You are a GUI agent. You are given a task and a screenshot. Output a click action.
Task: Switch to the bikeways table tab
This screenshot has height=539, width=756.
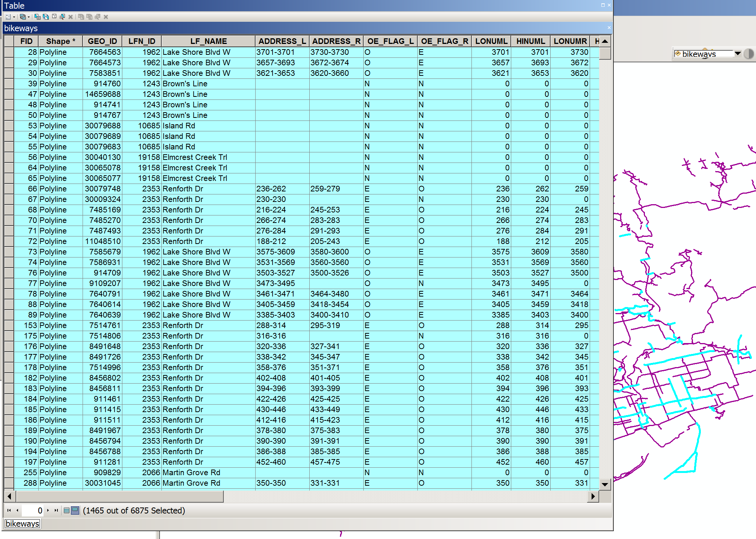[x=23, y=524]
